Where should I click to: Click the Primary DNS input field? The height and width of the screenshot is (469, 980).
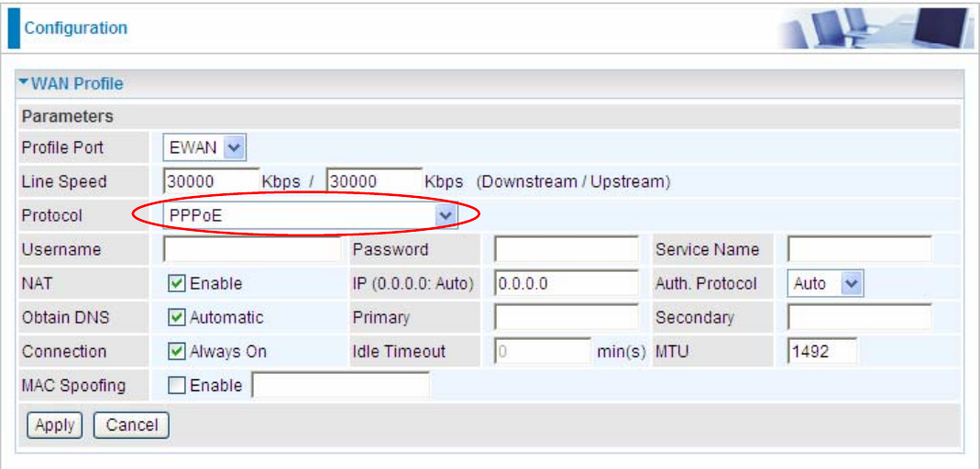[x=567, y=317]
